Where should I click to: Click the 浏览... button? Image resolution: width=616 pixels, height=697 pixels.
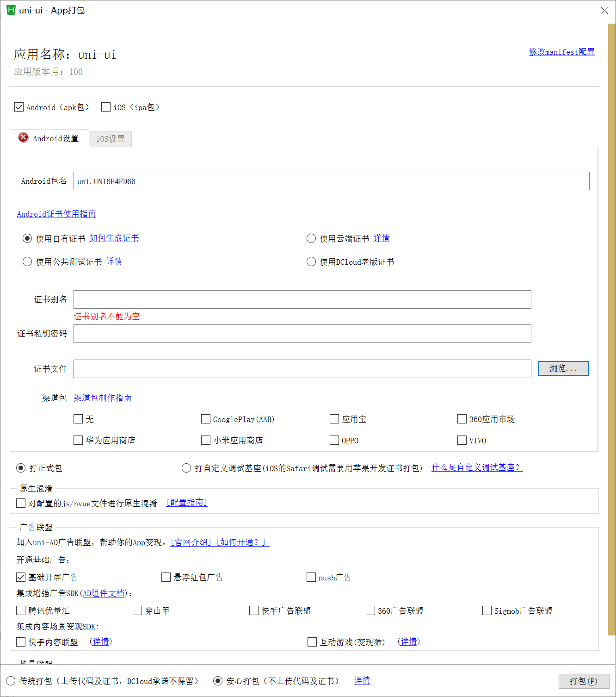pyautogui.click(x=563, y=368)
